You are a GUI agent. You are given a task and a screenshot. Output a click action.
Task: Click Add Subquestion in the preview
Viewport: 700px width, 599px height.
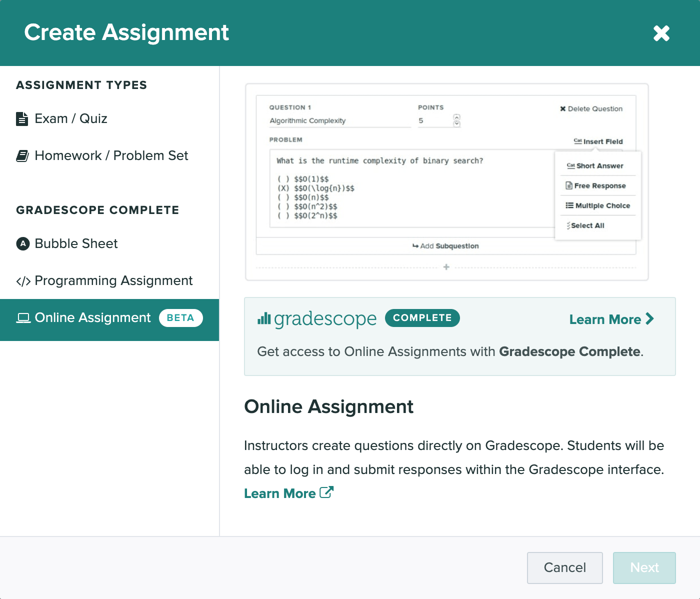445,246
